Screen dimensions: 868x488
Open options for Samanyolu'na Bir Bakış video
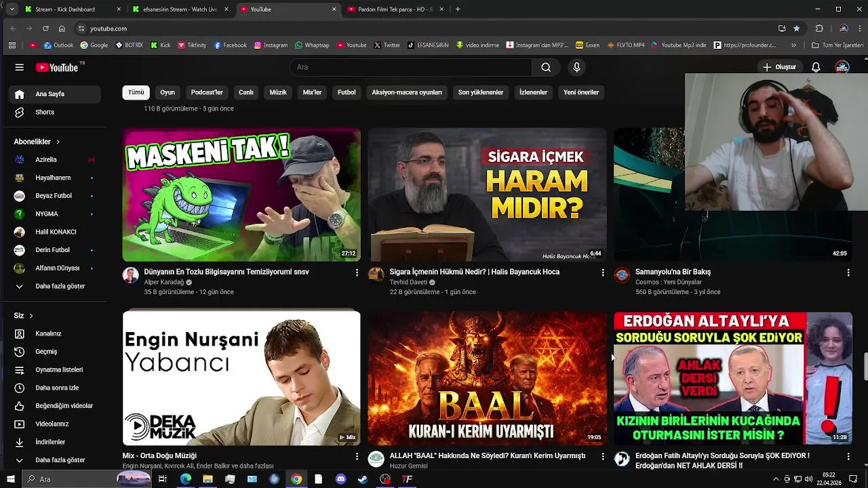(x=848, y=272)
